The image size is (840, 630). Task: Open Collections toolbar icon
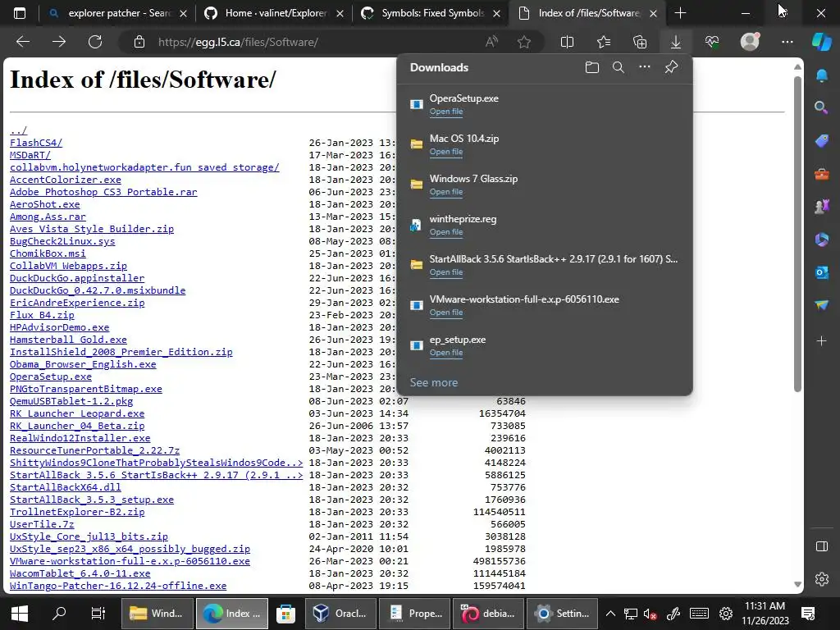pos(640,42)
